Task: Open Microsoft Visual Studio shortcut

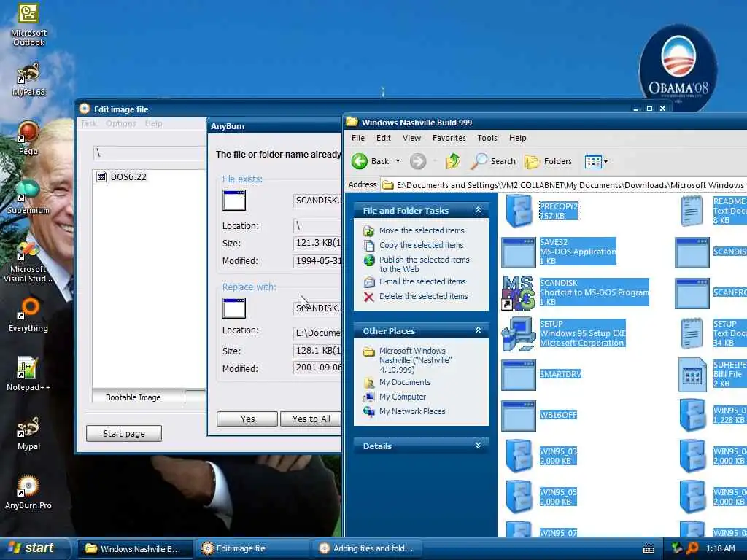Action: (28, 262)
